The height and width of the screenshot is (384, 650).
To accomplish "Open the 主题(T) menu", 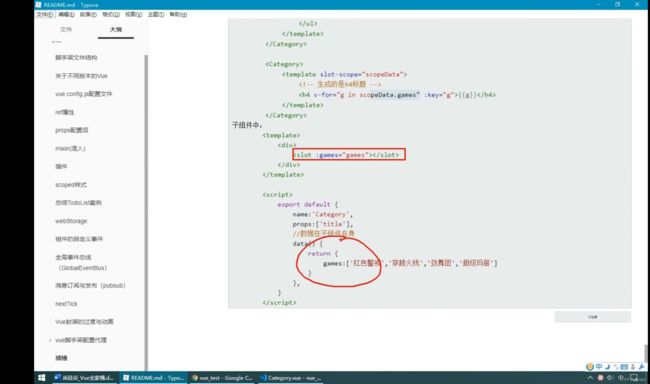I will pos(156,15).
